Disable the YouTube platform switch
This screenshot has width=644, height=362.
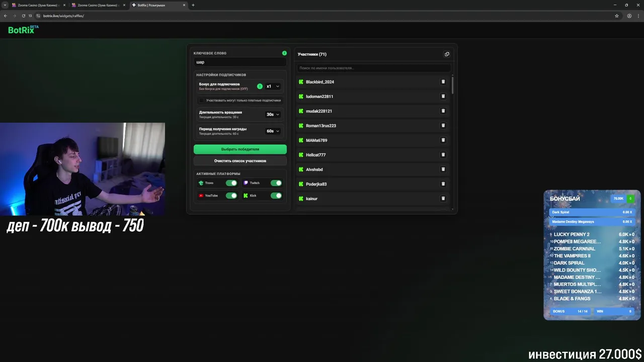tap(231, 195)
